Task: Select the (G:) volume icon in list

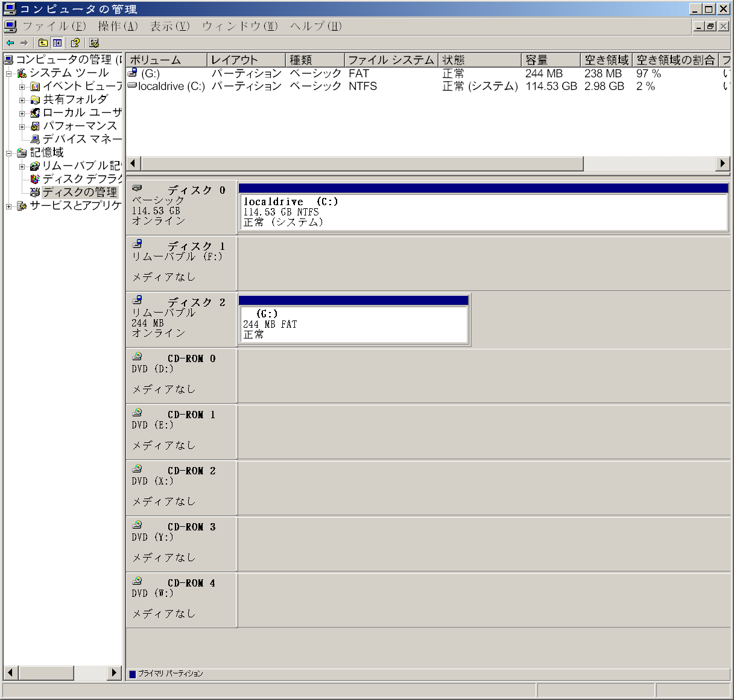Action: 133,73
